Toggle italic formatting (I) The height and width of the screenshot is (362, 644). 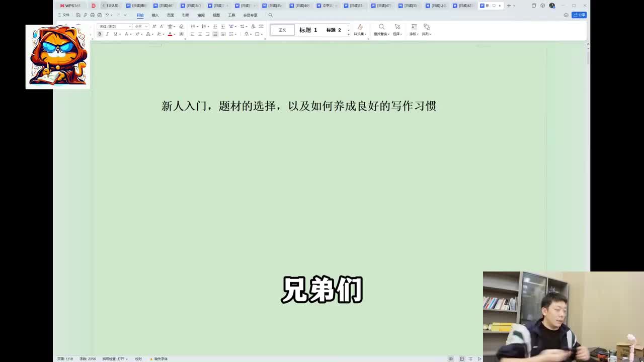coord(107,34)
